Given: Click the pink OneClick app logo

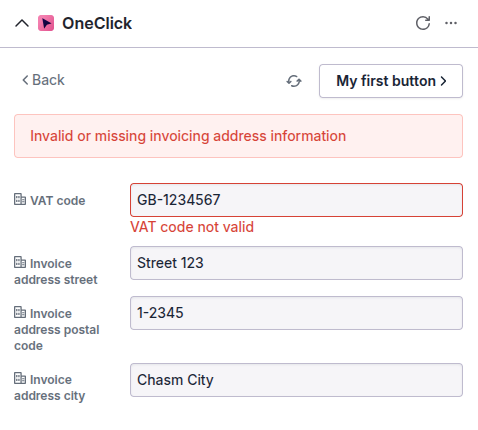Looking at the screenshot, I should [46, 23].
